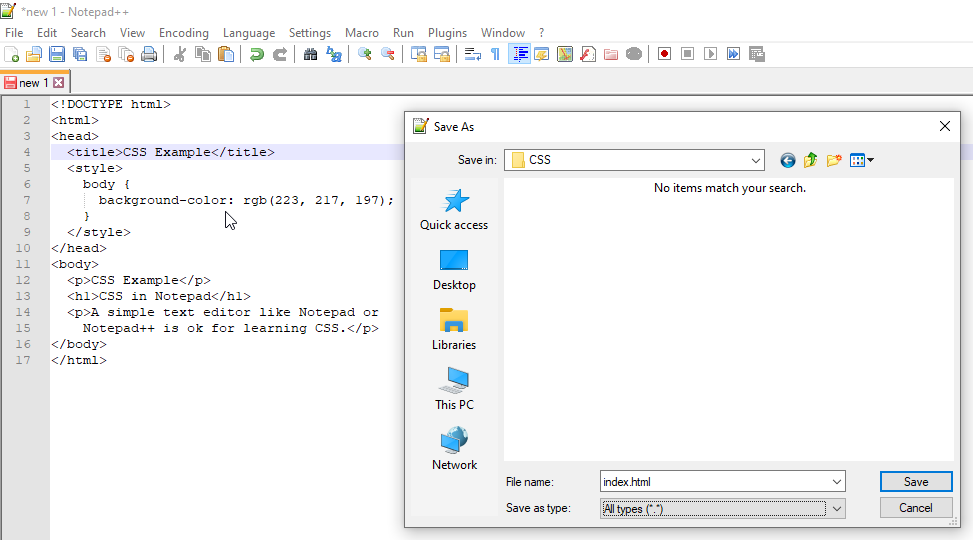This screenshot has width=973, height=540.
Task: Click the Paste clipboard icon
Action: pyautogui.click(x=226, y=55)
